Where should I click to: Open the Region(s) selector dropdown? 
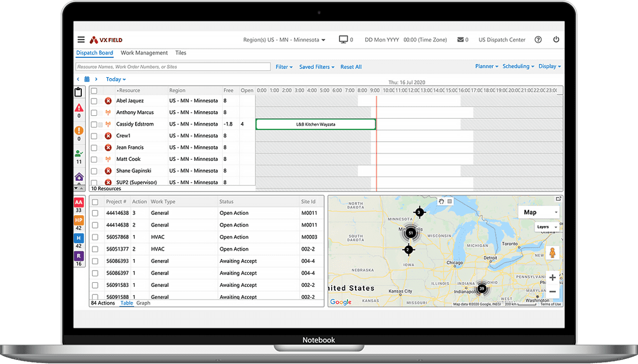tap(284, 40)
